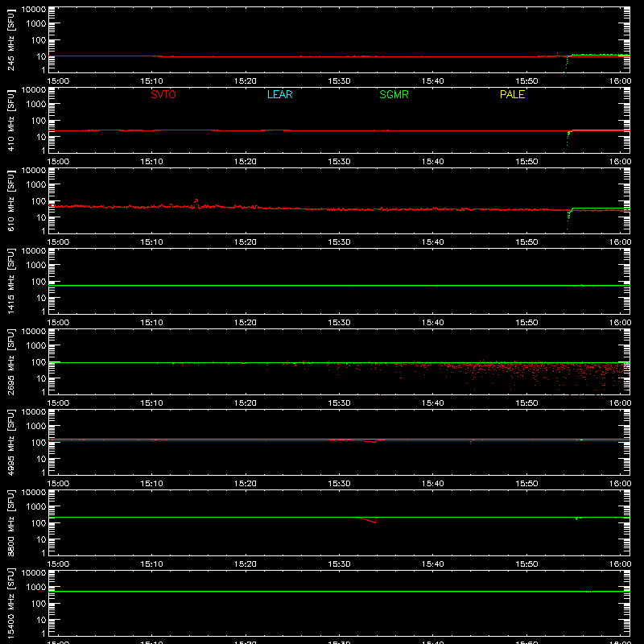Click the red dip on the 8800 MHz trace
The height and width of the screenshot is (644, 644).
coord(367,520)
